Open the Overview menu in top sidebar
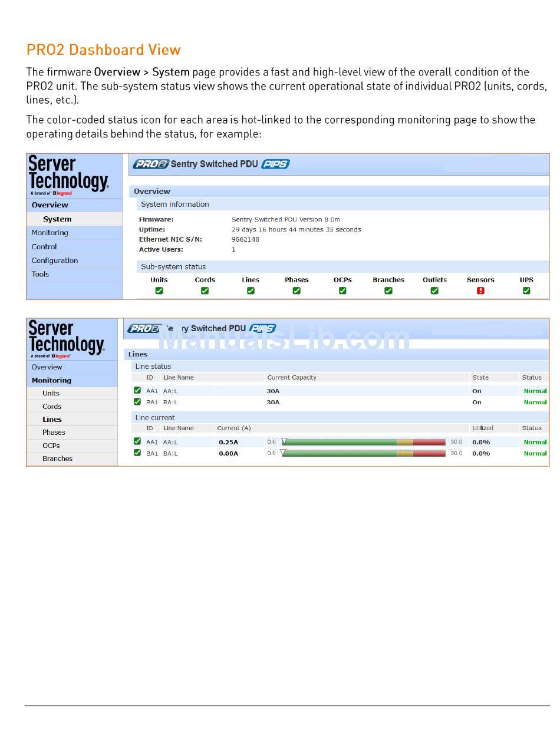 coord(74,205)
